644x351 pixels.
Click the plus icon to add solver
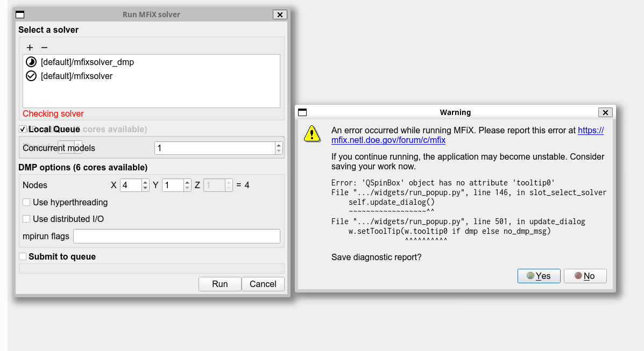point(30,48)
